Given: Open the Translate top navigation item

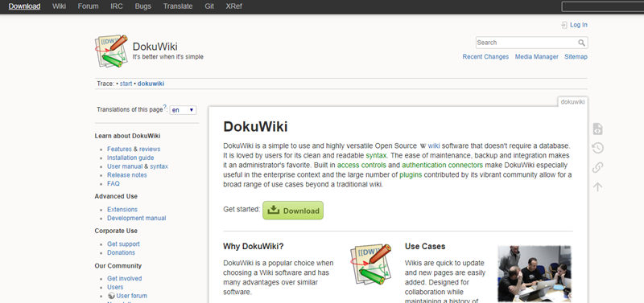Looking at the screenshot, I should point(177,6).
